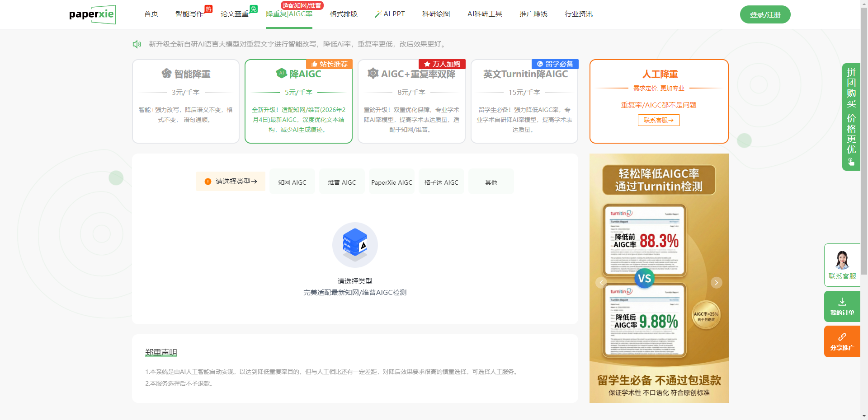This screenshot has height=420, width=868.
Task: Open the 行业资讯 nav item
Action: tap(579, 14)
